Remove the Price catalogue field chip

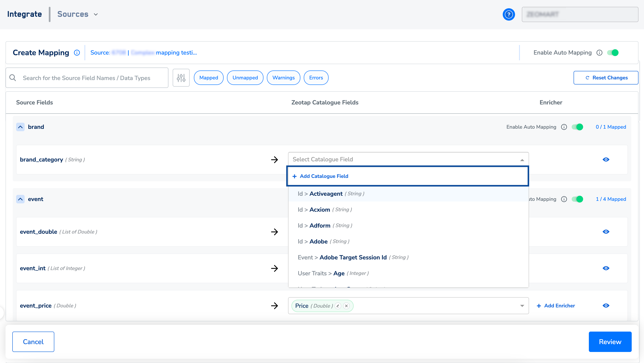(x=346, y=306)
